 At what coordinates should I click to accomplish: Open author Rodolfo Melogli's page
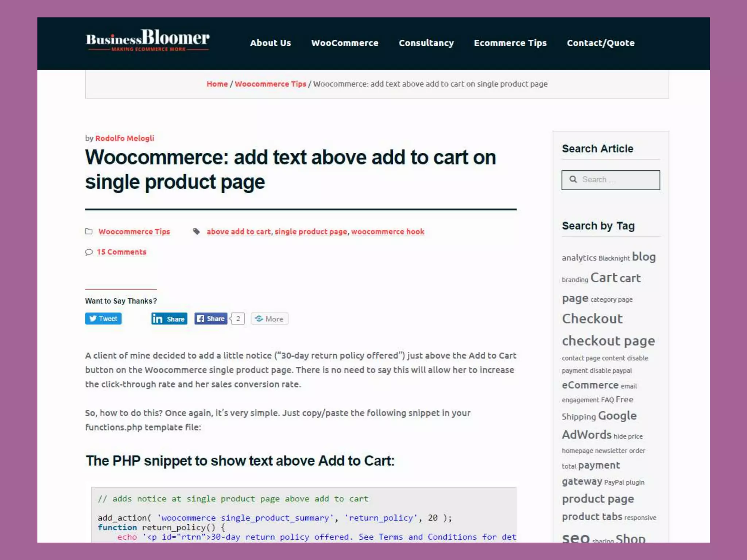[124, 138]
